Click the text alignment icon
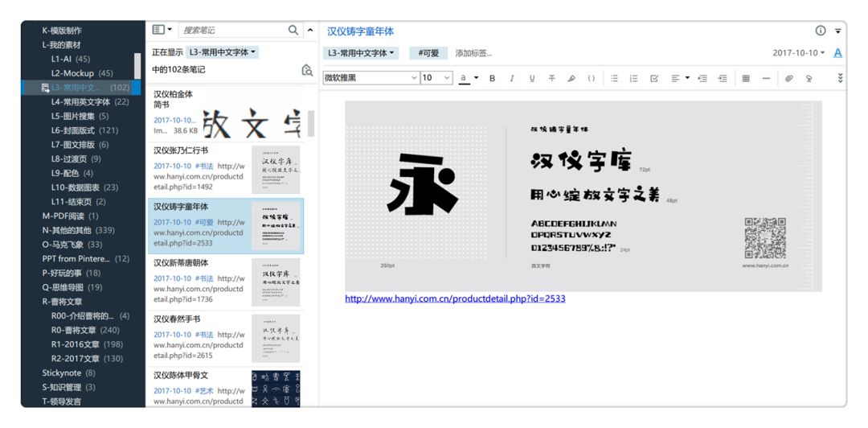 [675, 78]
